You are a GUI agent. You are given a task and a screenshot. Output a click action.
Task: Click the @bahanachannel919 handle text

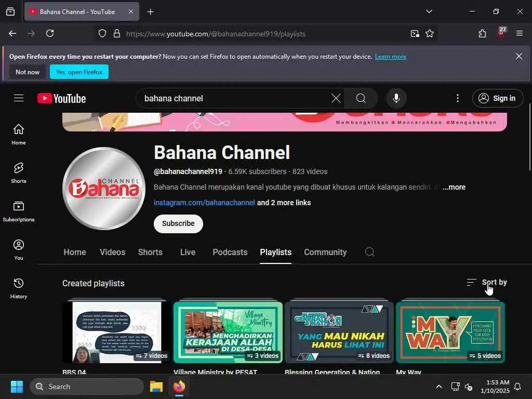(188, 171)
